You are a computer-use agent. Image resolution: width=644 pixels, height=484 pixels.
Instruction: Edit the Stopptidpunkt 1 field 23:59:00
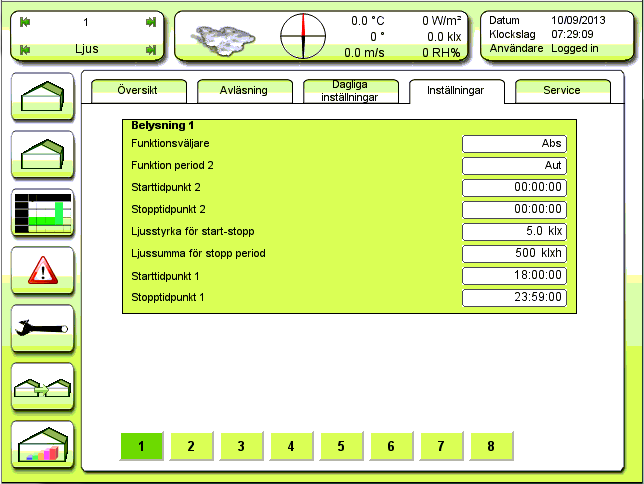pos(514,297)
